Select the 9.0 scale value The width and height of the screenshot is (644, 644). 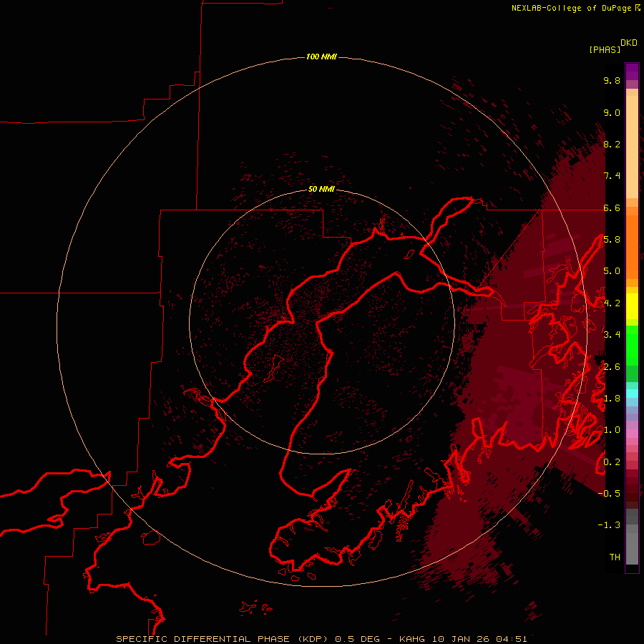click(x=612, y=112)
